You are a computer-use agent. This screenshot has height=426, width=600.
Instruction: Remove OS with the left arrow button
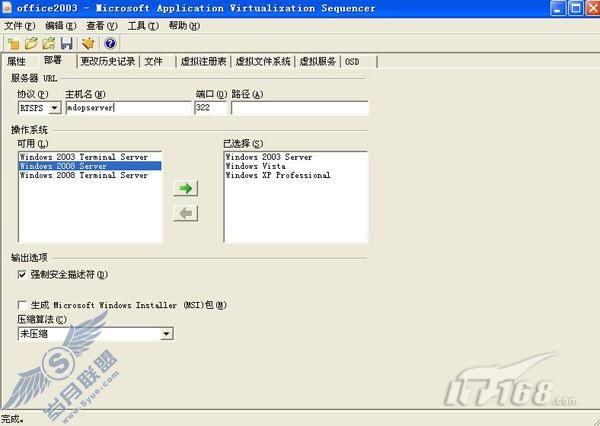(x=186, y=213)
